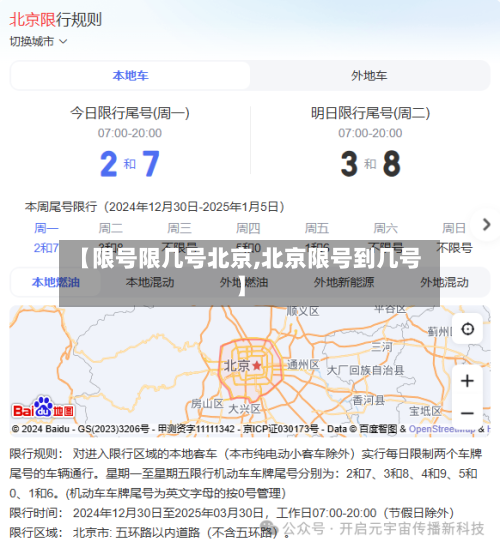Click the 三河 label on map
This screenshot has height=548, width=500.
click(382, 347)
